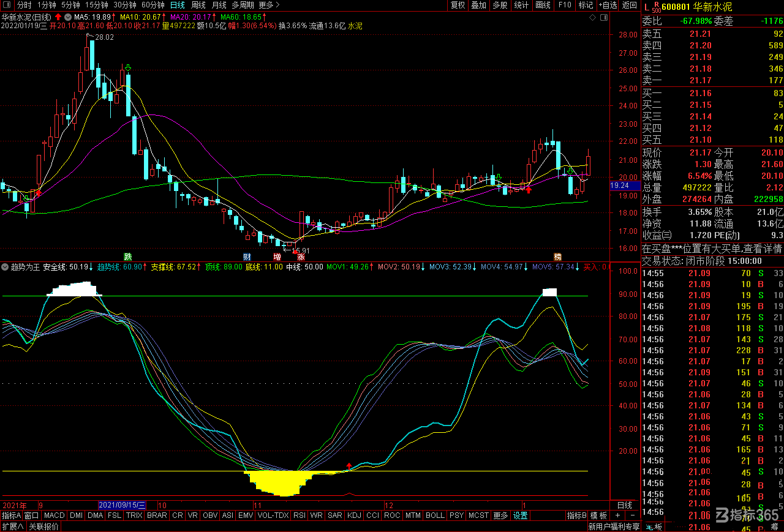The image size is (784, 532).
Task: Open the 新用户福利专享 link
Action: pos(613,526)
